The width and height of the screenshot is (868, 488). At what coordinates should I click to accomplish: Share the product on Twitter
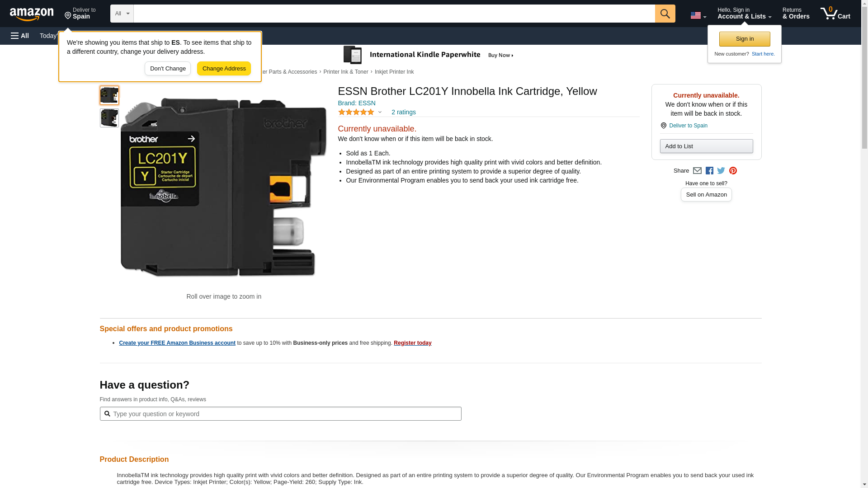point(721,171)
